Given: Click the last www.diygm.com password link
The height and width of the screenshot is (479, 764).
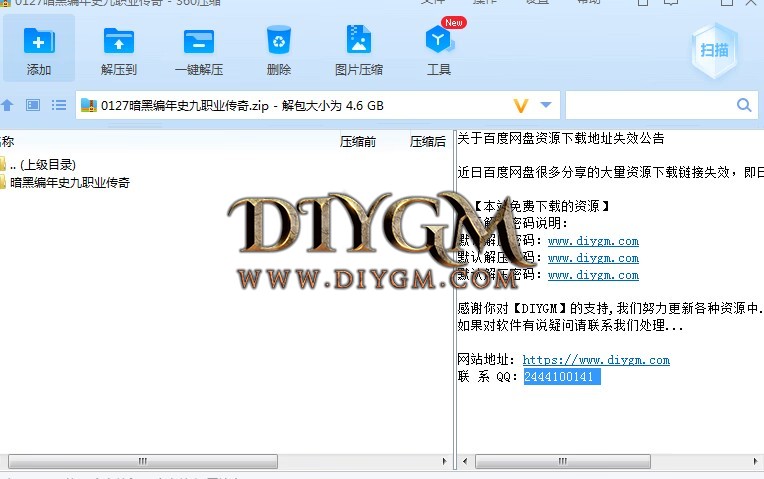Looking at the screenshot, I should click(x=593, y=275).
